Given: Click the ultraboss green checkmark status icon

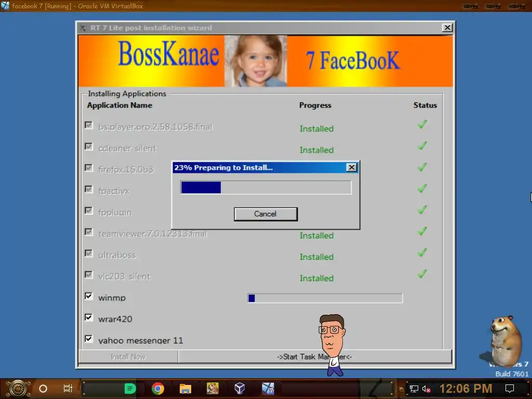Looking at the screenshot, I should [422, 253].
